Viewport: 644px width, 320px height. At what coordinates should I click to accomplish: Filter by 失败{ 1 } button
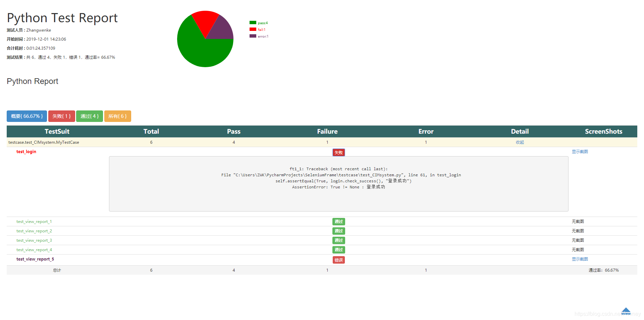pos(62,116)
